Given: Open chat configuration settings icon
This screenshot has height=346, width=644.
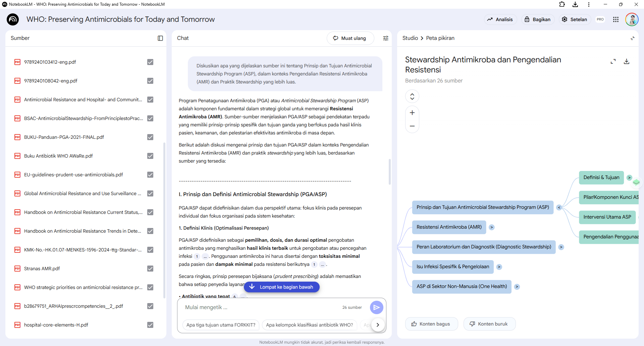Looking at the screenshot, I should (386, 38).
